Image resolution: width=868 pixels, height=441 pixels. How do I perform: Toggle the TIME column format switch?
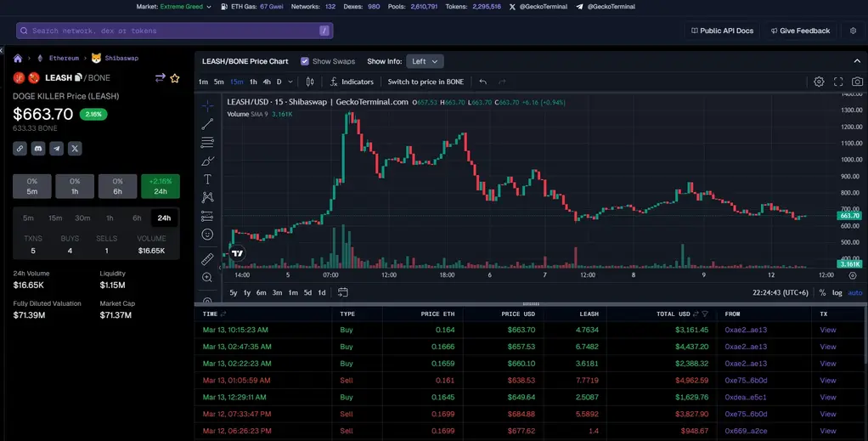(x=223, y=314)
